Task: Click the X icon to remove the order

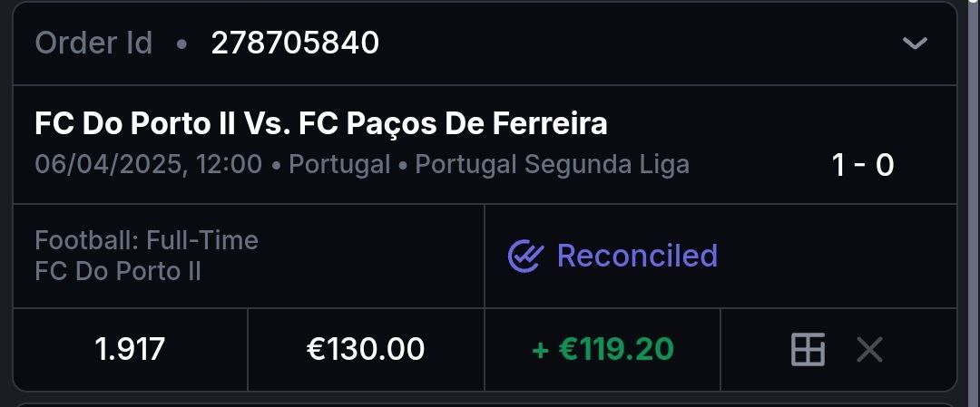Action: [869, 350]
